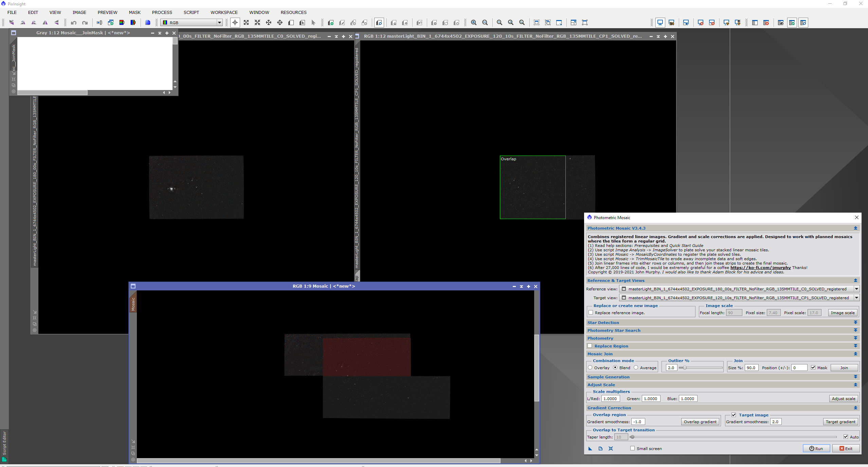Click the Target Gradient smoothness field

click(776, 421)
